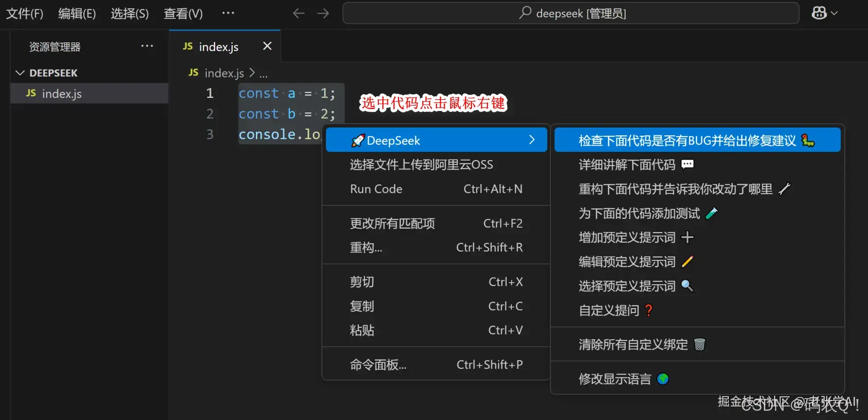
Task: Select 增加预定义提示词 submenu item
Action: pos(697,237)
